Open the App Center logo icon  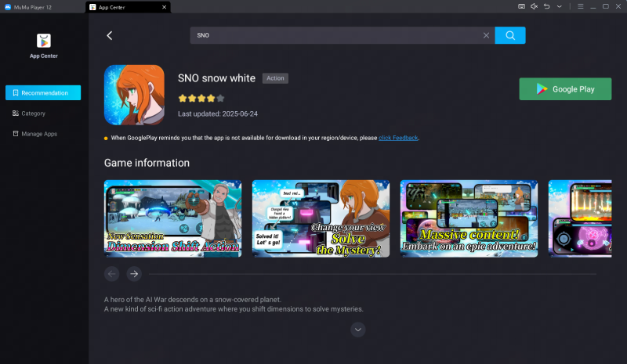[44, 41]
